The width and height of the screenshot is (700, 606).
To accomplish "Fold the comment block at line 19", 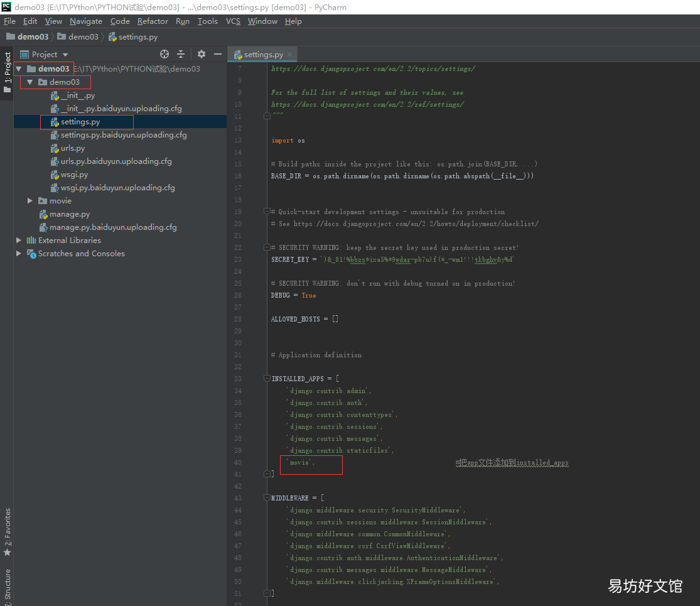I will point(267,211).
